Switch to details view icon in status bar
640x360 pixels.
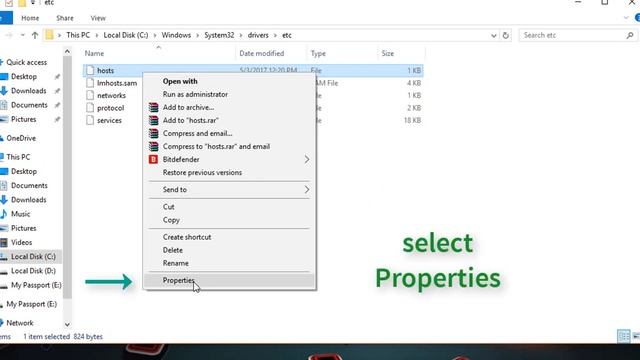tap(624, 336)
